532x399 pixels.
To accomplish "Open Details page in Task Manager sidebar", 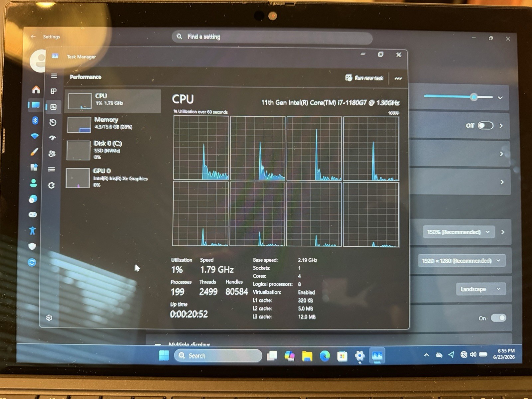I will coord(52,169).
